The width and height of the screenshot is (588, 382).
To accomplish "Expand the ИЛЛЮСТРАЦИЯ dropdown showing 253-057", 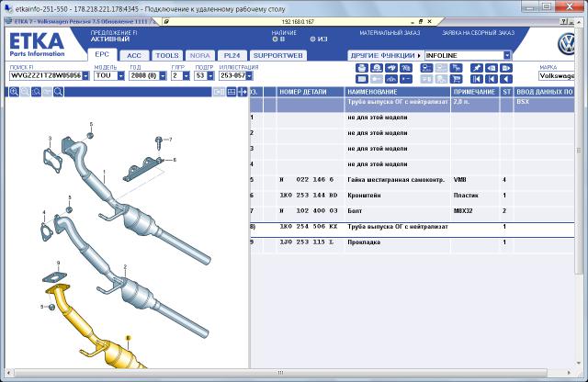I will (249, 75).
